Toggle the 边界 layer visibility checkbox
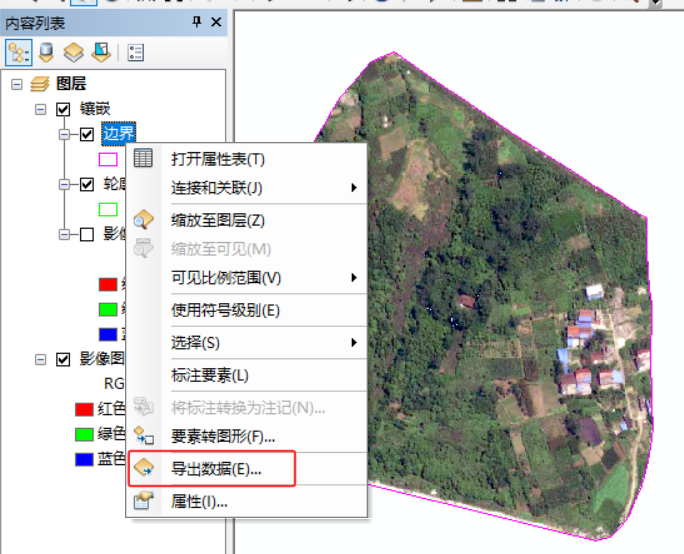Viewport: 684px width, 554px height. pos(87,134)
